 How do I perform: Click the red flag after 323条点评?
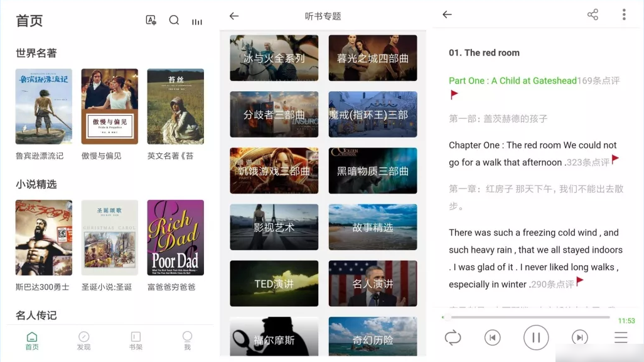click(615, 159)
